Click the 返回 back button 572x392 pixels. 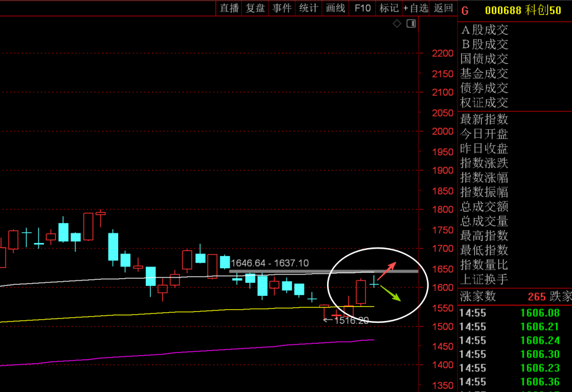click(x=443, y=8)
